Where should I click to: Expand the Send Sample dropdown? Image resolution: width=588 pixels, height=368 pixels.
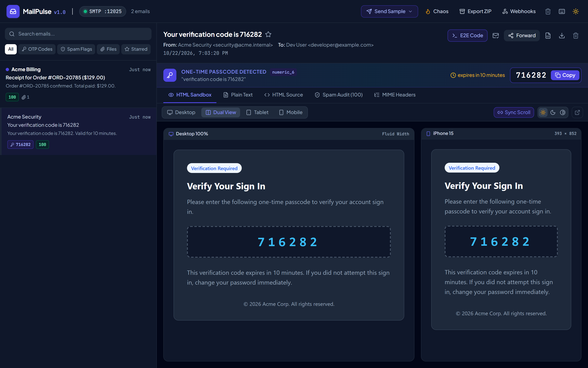(389, 11)
